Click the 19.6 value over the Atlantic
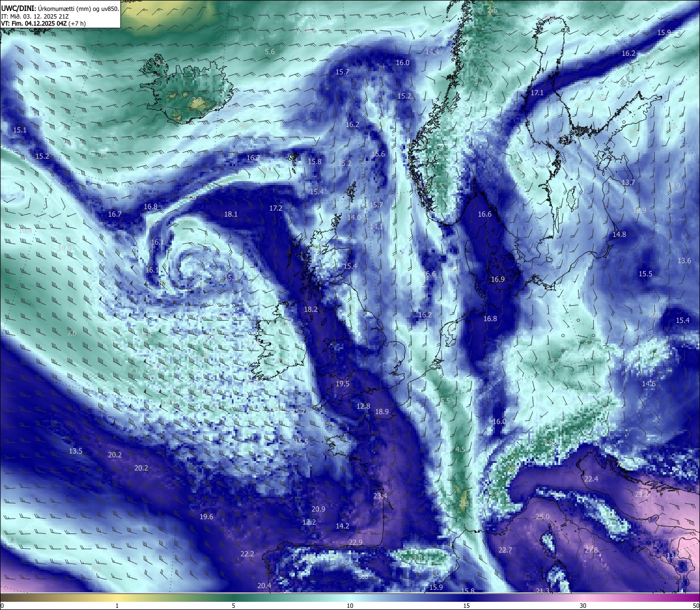 pyautogui.click(x=206, y=517)
